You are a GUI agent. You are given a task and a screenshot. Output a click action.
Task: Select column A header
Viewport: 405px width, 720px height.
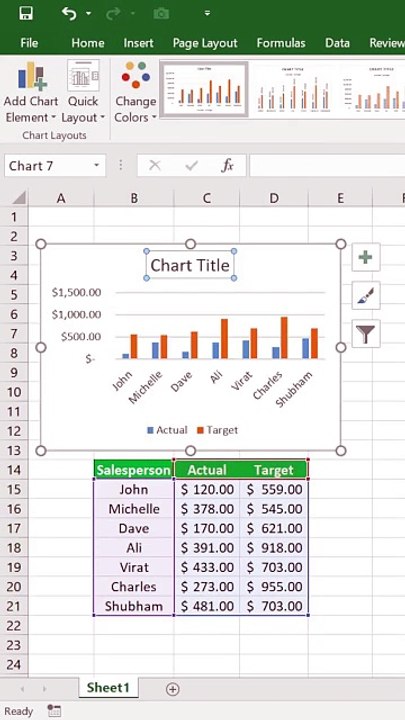pyautogui.click(x=61, y=198)
